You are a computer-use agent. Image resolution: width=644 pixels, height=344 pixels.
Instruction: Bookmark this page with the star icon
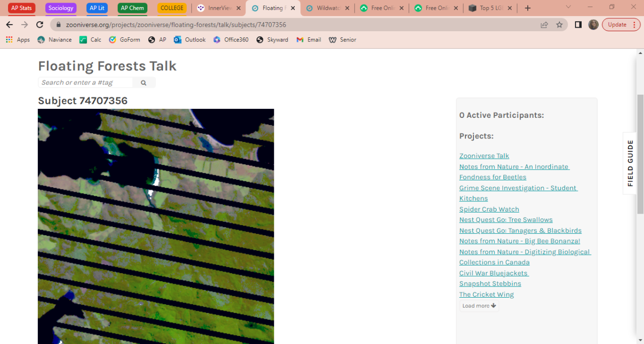[559, 25]
